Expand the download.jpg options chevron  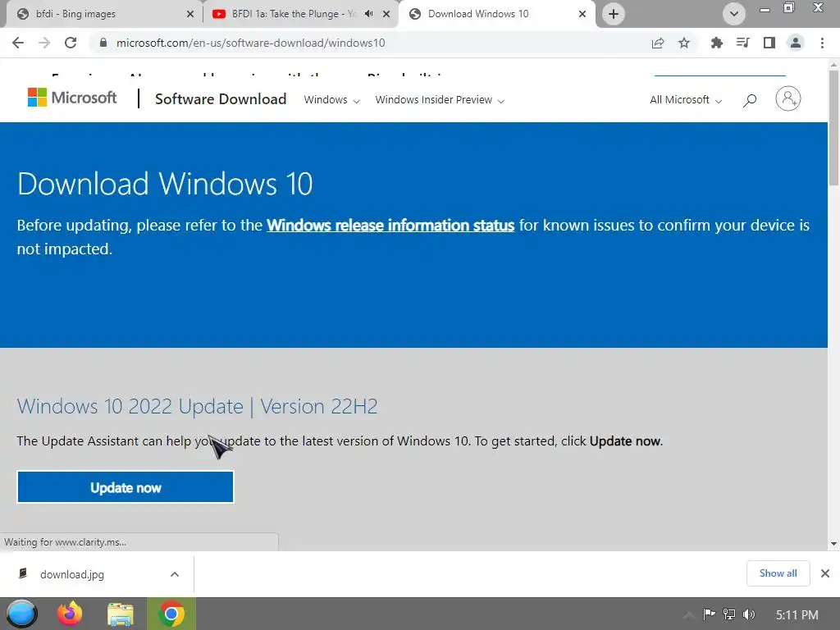click(x=175, y=574)
